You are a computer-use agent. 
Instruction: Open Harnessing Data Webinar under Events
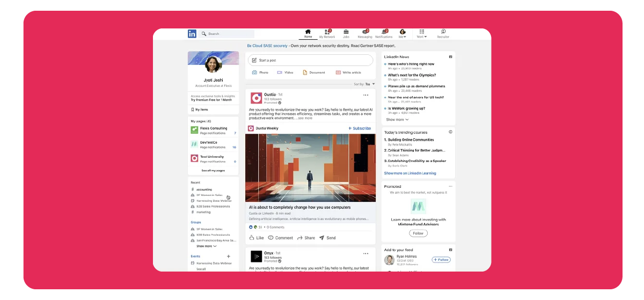pyautogui.click(x=214, y=264)
